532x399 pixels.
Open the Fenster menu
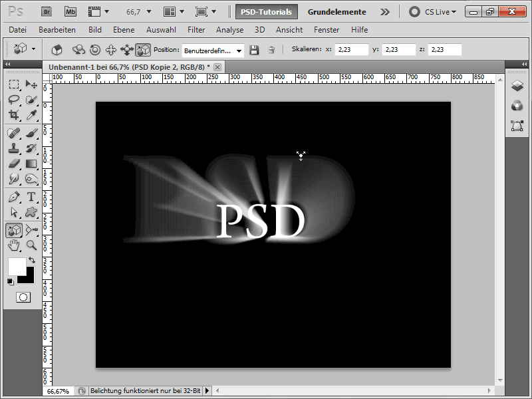point(327,30)
